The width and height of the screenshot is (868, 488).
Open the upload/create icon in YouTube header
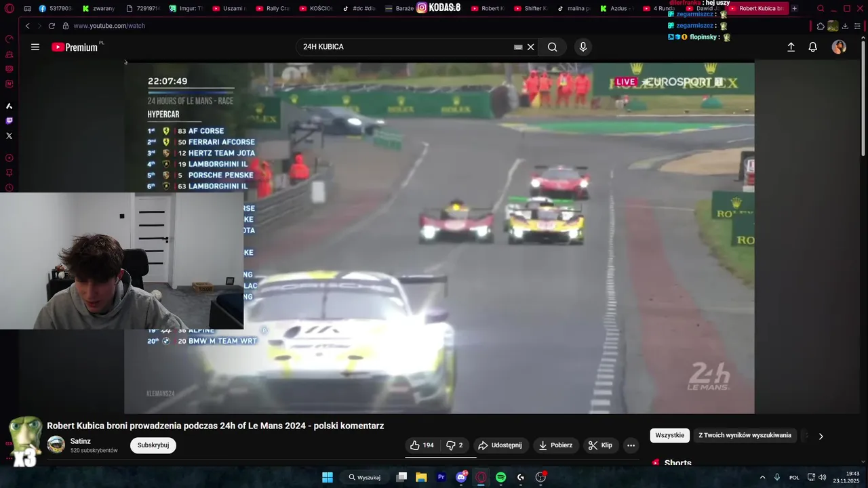791,47
